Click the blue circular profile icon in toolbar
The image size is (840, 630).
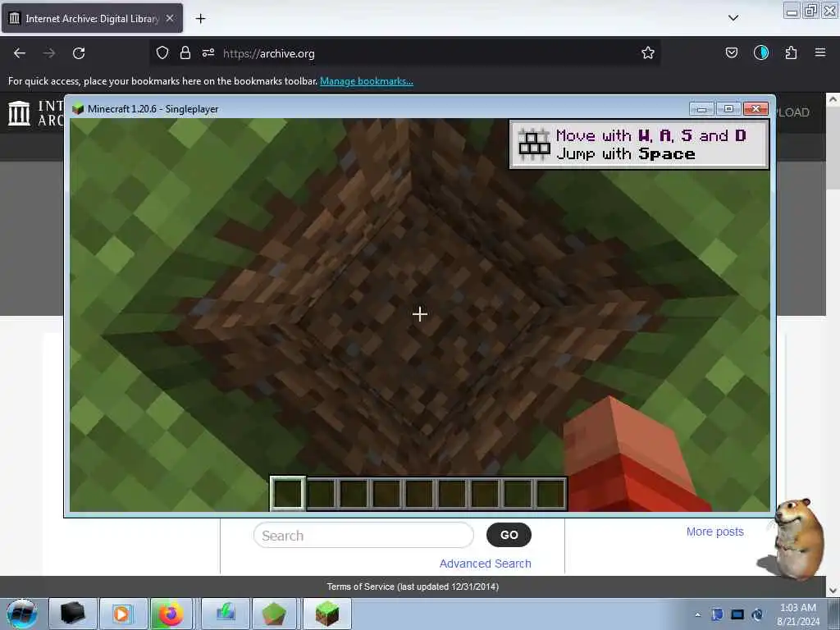tap(761, 52)
